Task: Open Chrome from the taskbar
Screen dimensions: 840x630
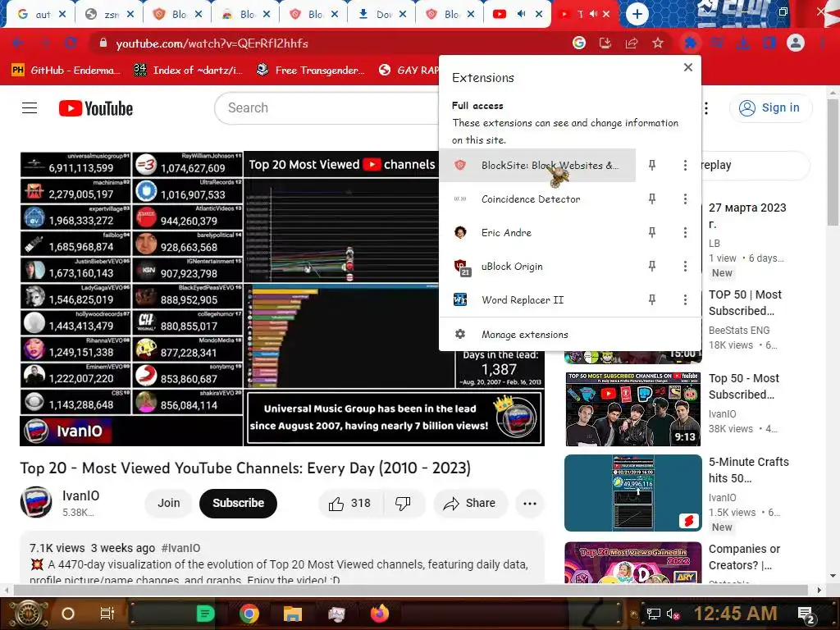Action: click(249, 614)
